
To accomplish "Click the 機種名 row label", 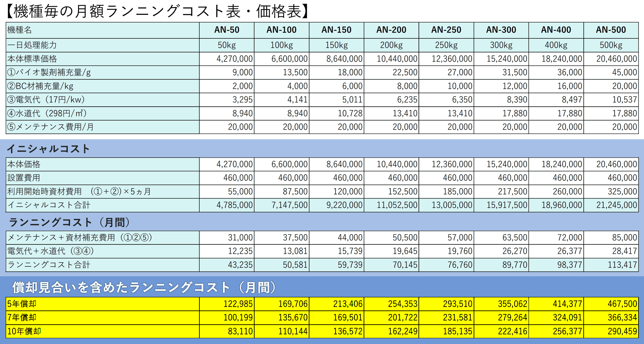I will point(103,30).
